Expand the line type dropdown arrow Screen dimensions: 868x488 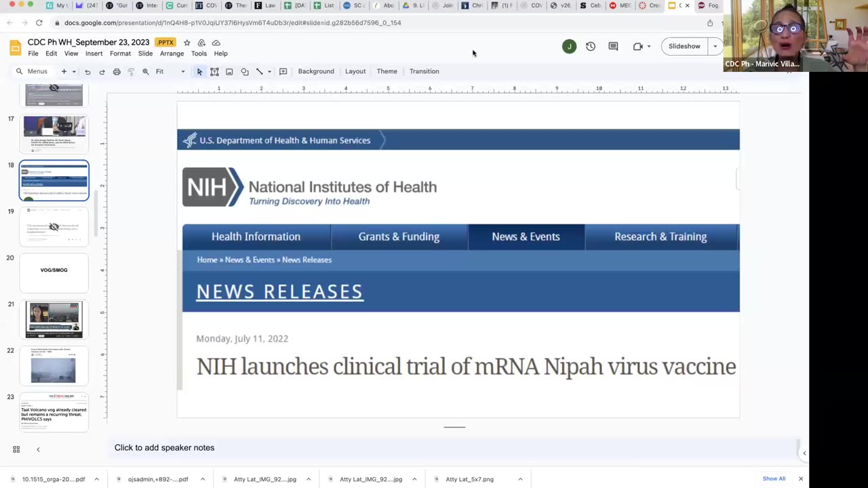point(269,71)
